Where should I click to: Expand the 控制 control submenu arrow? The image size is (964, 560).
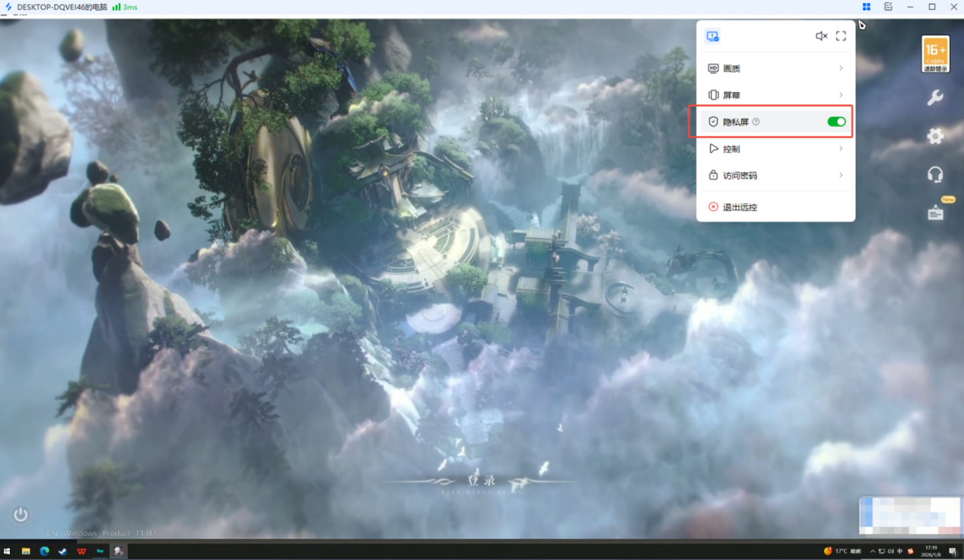click(841, 149)
